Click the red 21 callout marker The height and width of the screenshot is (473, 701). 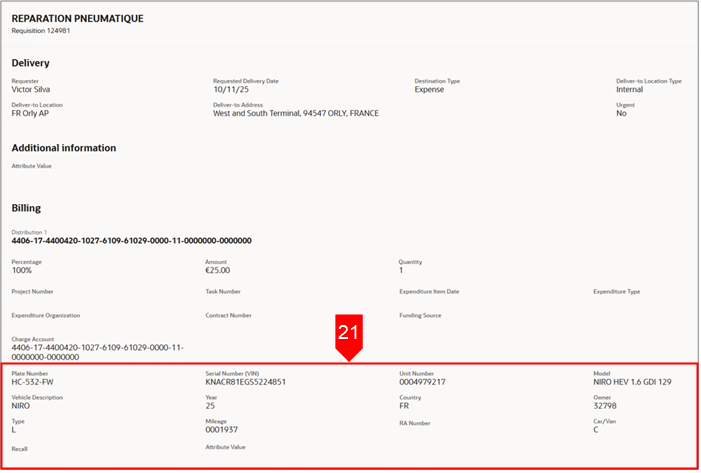(x=349, y=337)
